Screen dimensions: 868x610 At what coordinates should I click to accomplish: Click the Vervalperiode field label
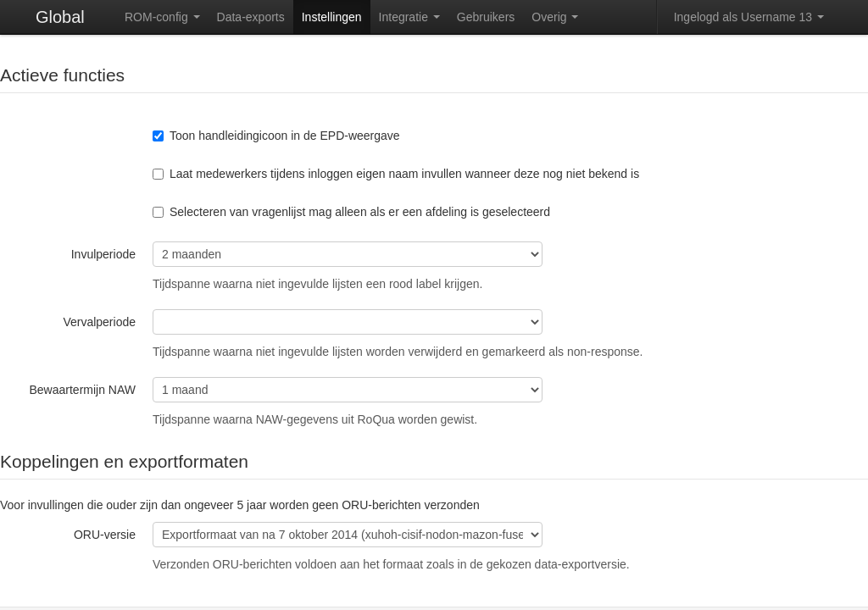98,322
